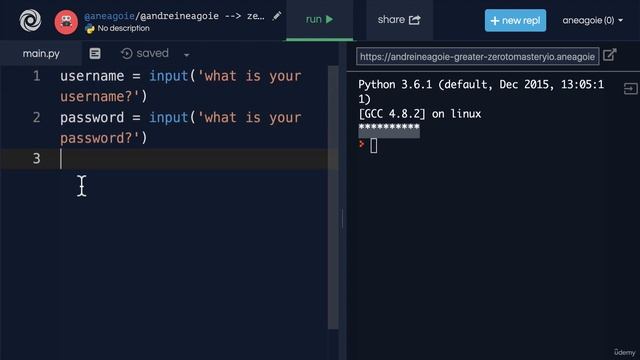Open the repl in a new window icon

609,55
